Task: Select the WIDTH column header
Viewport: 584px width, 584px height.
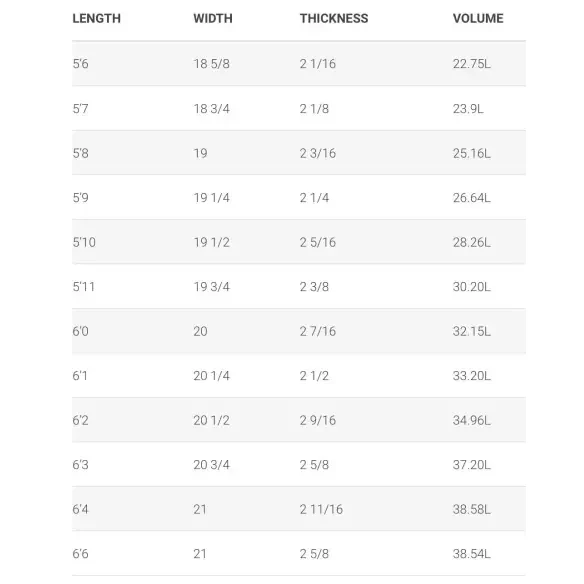Action: click(x=213, y=18)
